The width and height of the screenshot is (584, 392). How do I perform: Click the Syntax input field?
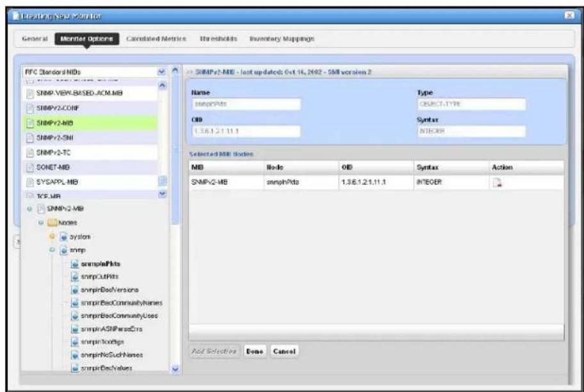point(471,131)
